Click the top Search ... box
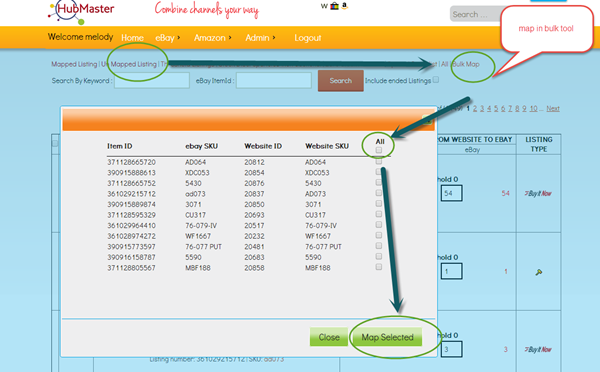 (x=476, y=14)
